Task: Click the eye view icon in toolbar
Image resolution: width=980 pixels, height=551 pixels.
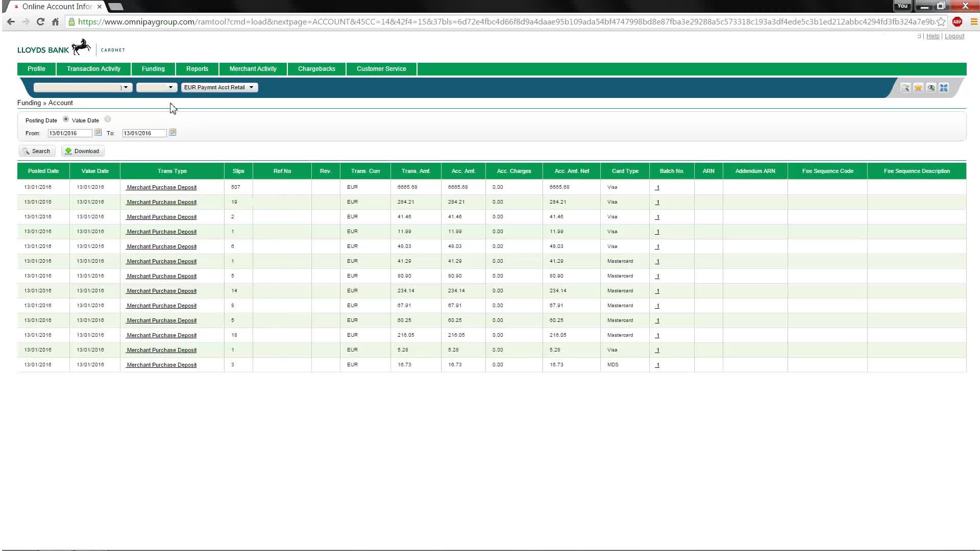Action: point(931,88)
